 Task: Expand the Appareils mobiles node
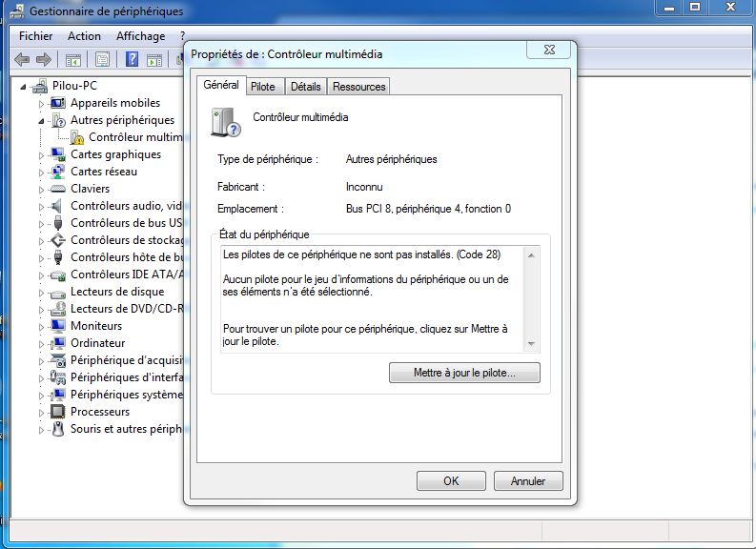click(x=41, y=104)
